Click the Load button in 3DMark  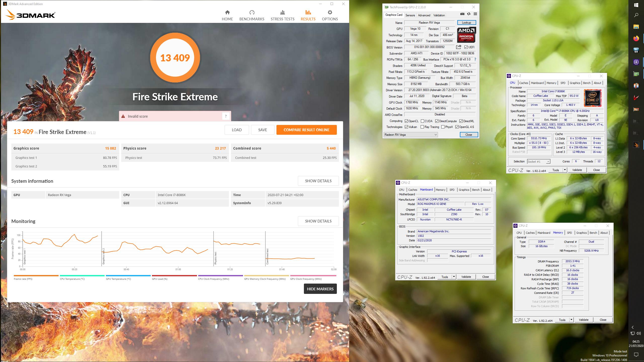pos(237,130)
